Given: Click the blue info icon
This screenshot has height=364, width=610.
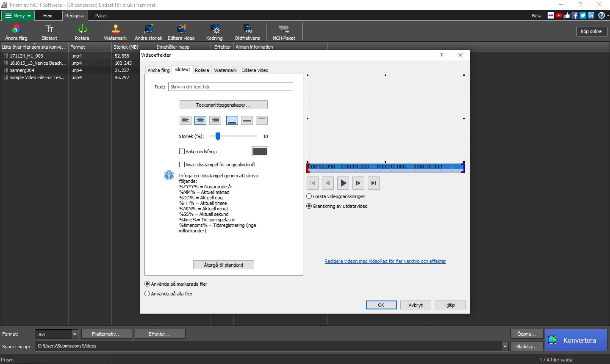Looking at the screenshot, I should tap(169, 175).
